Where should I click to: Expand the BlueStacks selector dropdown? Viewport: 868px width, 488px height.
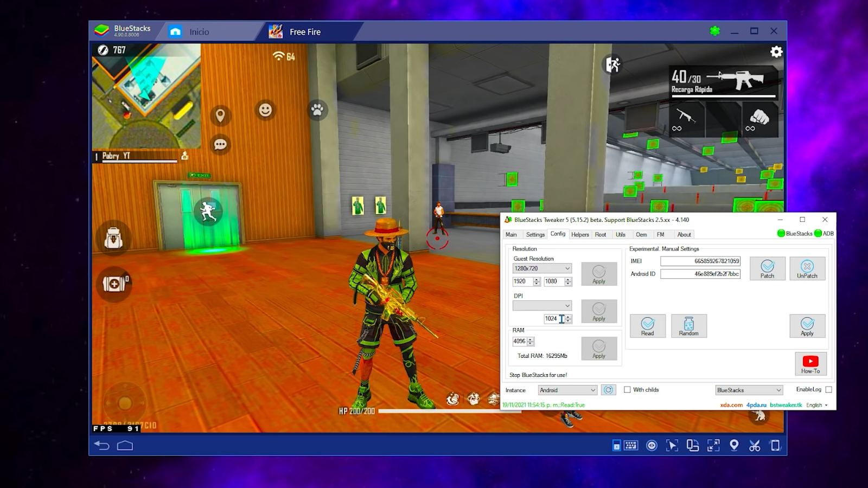coord(749,390)
